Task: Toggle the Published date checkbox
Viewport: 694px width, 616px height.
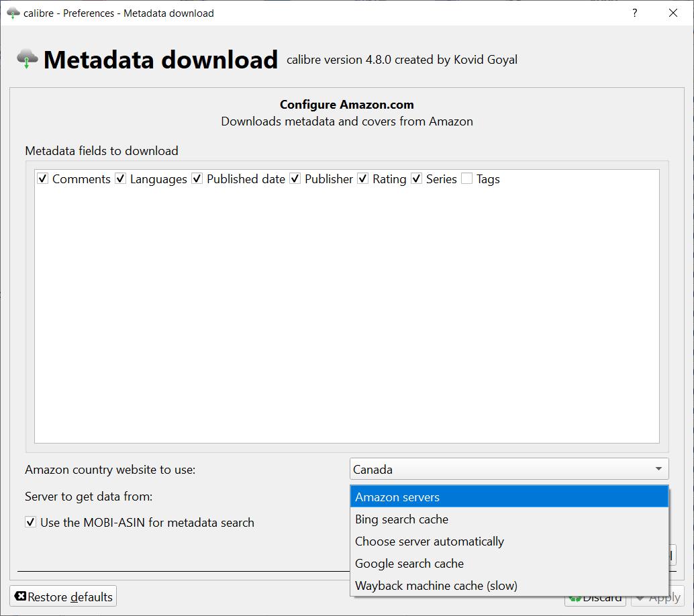Action: (197, 178)
